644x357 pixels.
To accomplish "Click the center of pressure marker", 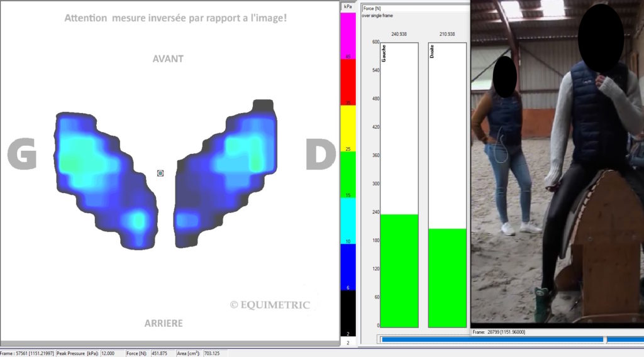I will click(160, 173).
